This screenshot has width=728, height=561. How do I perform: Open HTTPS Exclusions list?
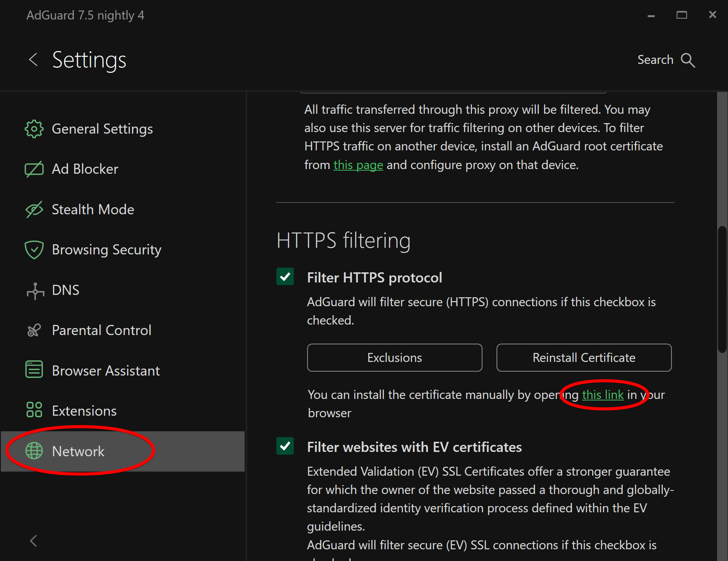[394, 358]
